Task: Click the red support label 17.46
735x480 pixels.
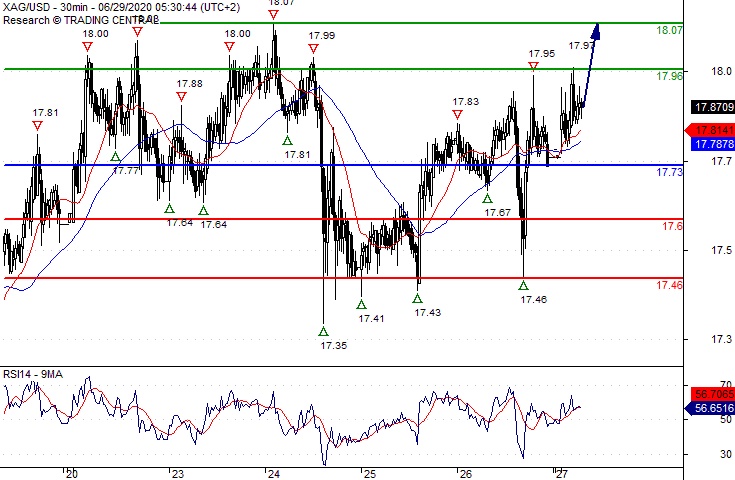Action: (669, 285)
